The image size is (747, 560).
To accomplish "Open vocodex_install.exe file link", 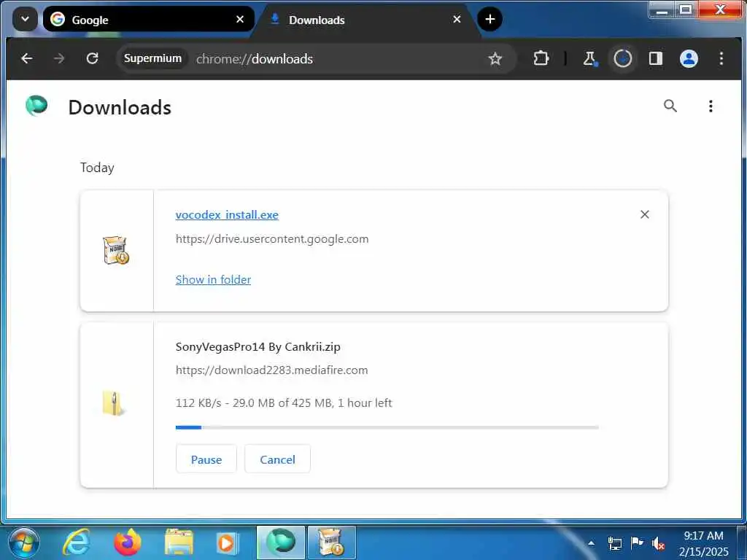I will [x=227, y=215].
